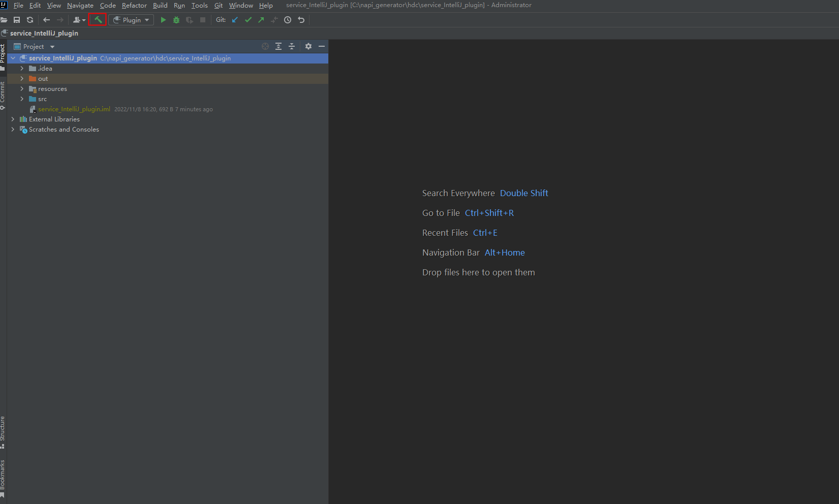This screenshot has height=504, width=839.
Task: Click Save All floppy disk icon
Action: tap(17, 20)
